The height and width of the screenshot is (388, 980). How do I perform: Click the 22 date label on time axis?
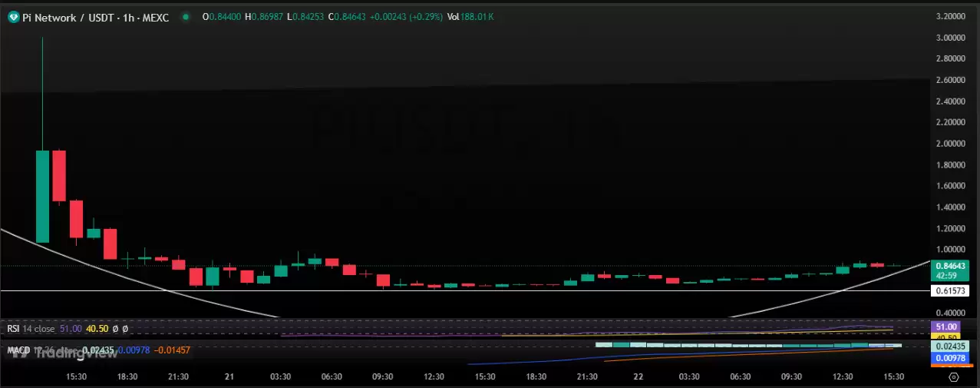[638, 376]
